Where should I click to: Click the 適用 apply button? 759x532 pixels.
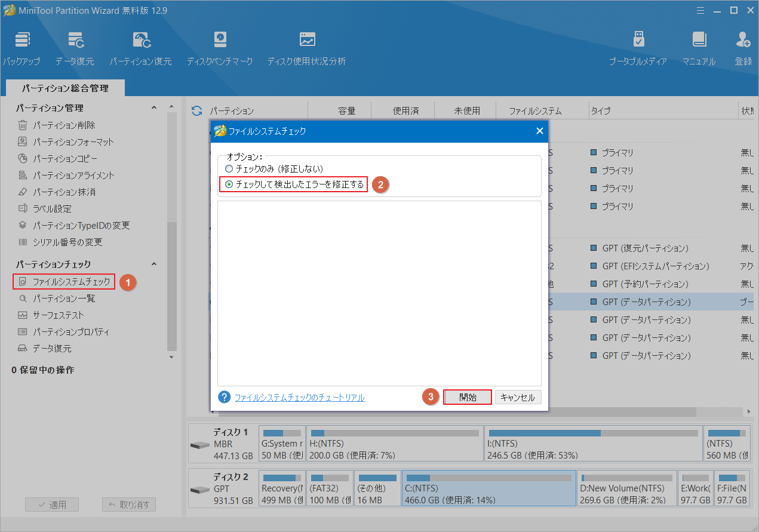[x=52, y=505]
